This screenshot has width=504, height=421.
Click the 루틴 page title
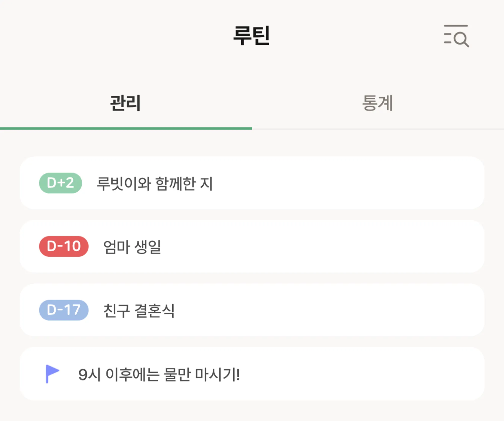[x=251, y=36]
